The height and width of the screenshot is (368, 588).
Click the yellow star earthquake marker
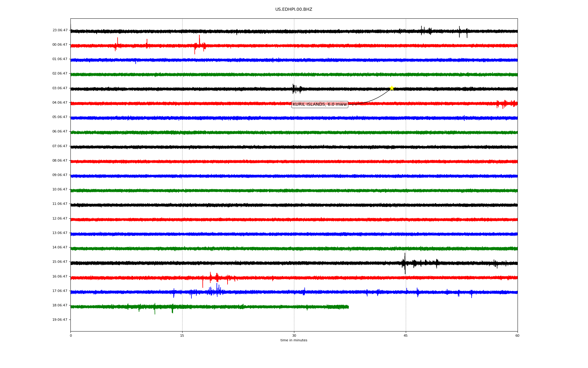391,88
